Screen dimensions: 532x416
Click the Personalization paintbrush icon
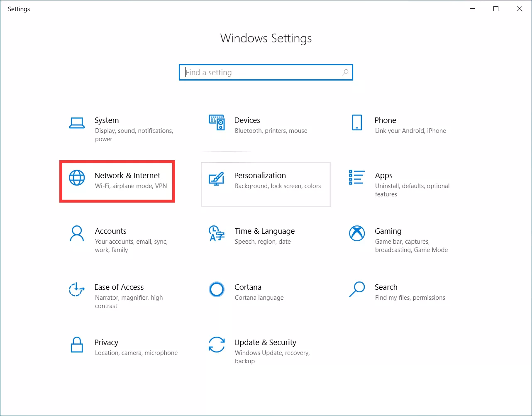pos(216,179)
